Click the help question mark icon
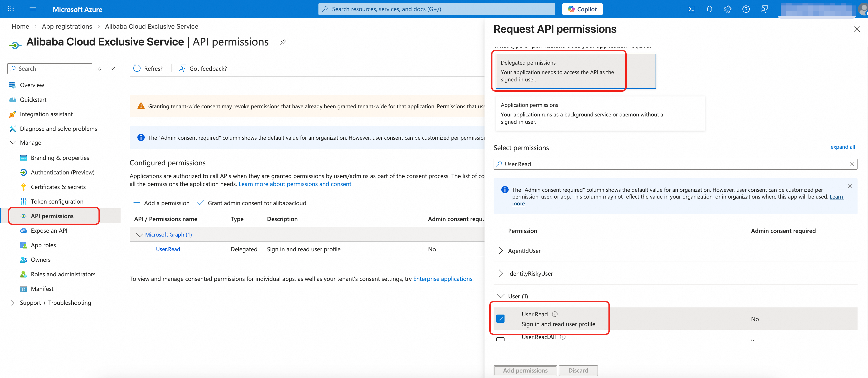 click(x=746, y=9)
